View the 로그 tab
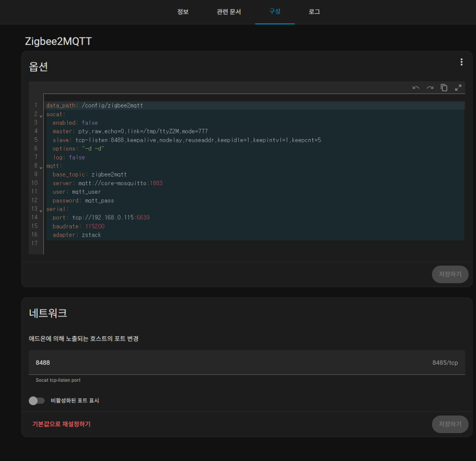 314,12
